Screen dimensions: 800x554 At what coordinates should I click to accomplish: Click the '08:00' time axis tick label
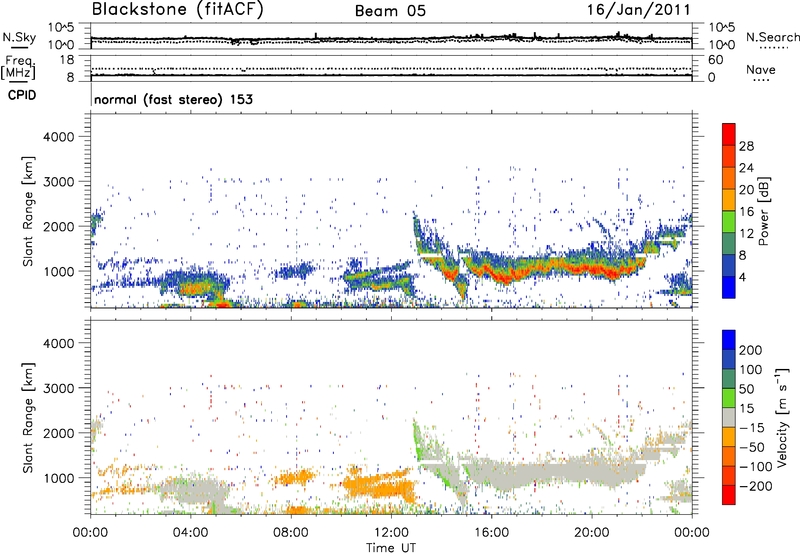(x=290, y=533)
